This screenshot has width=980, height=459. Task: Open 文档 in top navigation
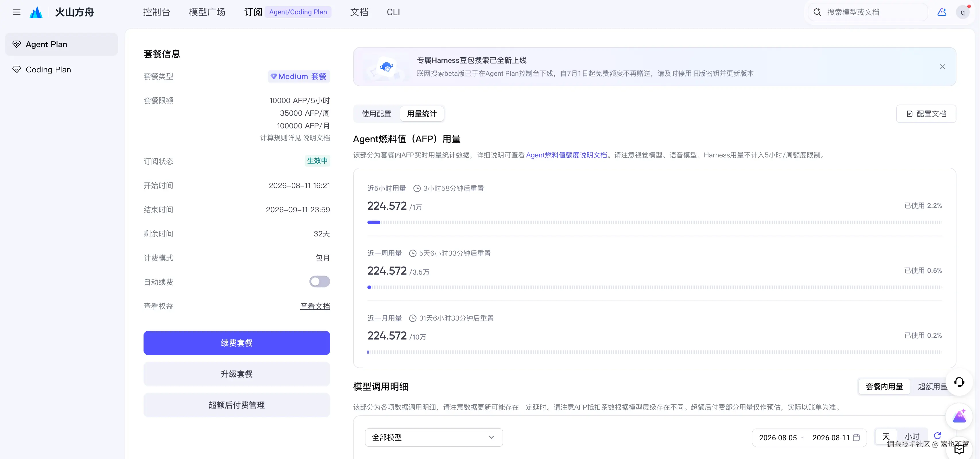[x=359, y=12]
